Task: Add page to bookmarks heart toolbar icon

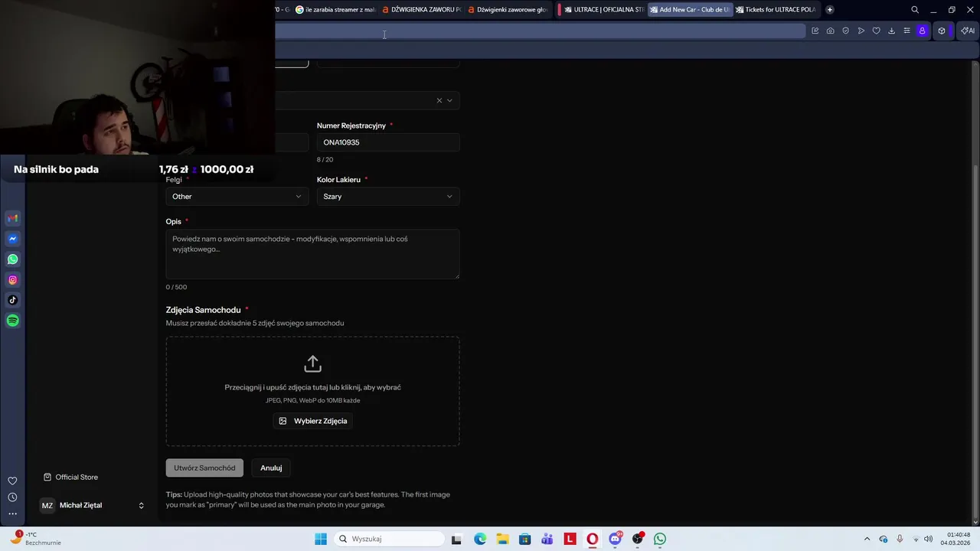Action: click(876, 31)
